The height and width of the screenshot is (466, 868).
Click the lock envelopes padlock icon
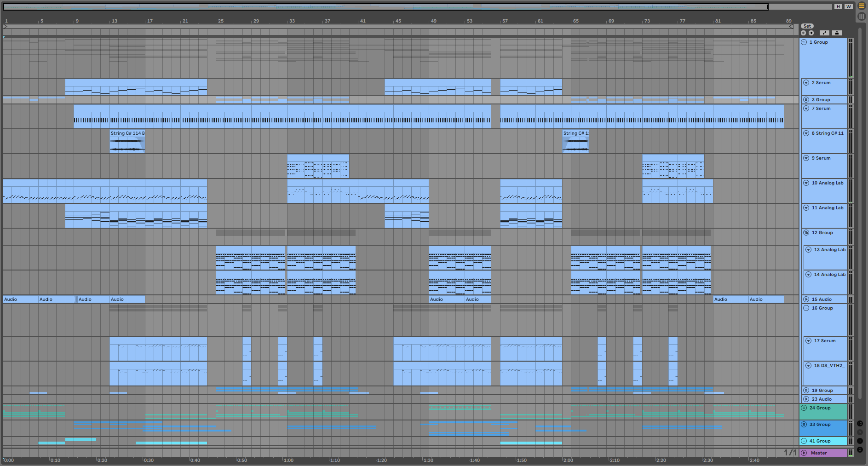point(837,33)
